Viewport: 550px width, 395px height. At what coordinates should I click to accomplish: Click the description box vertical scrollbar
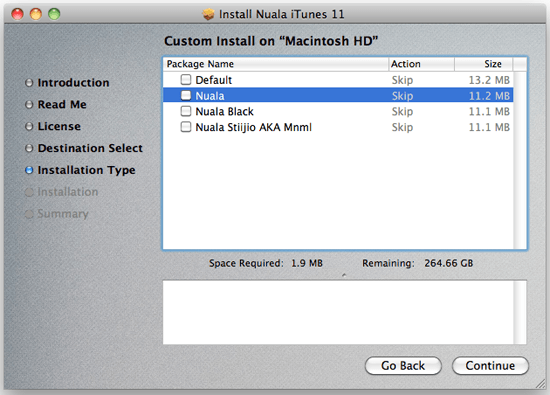coord(520,312)
